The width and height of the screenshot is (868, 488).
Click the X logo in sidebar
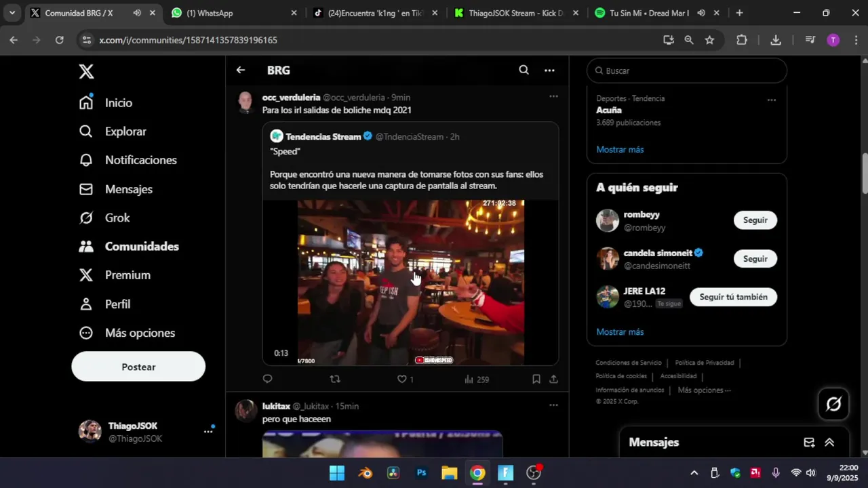86,71
